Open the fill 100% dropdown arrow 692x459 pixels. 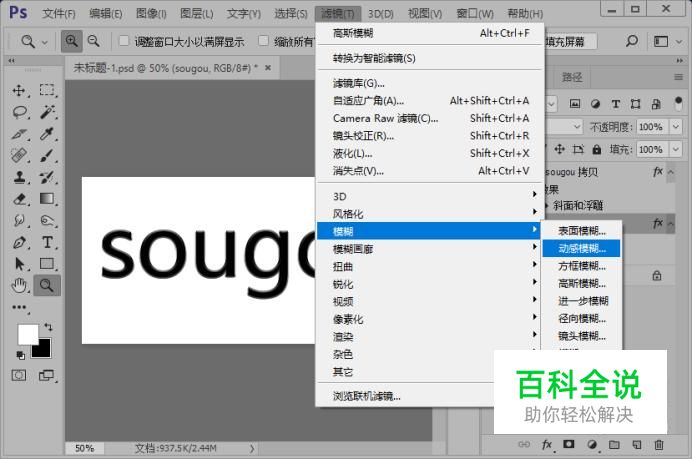[676, 149]
